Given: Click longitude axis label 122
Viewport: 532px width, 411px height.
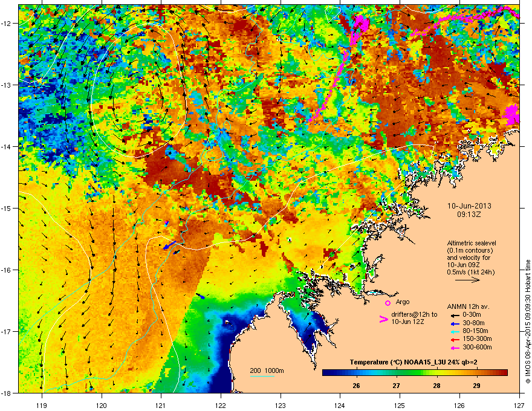Looking at the screenshot, I should click(x=221, y=405).
